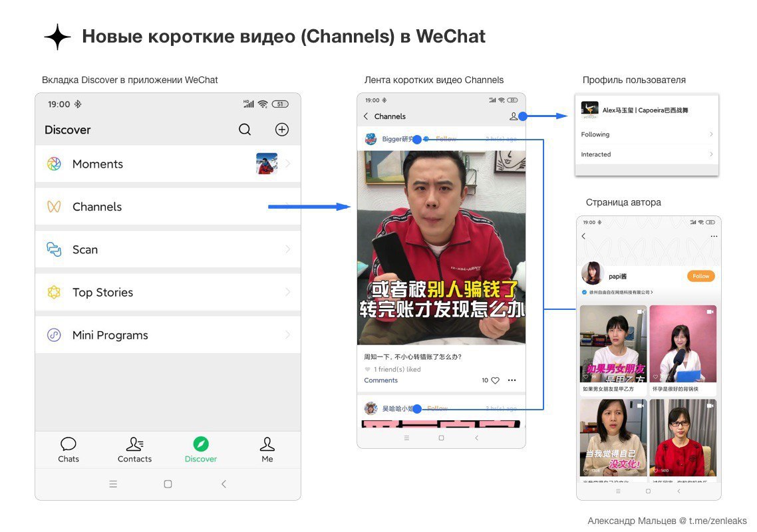Image resolution: width=757 pixels, height=532 pixels.
Task: Open the pink-background author video thumbnail
Action: [682, 344]
